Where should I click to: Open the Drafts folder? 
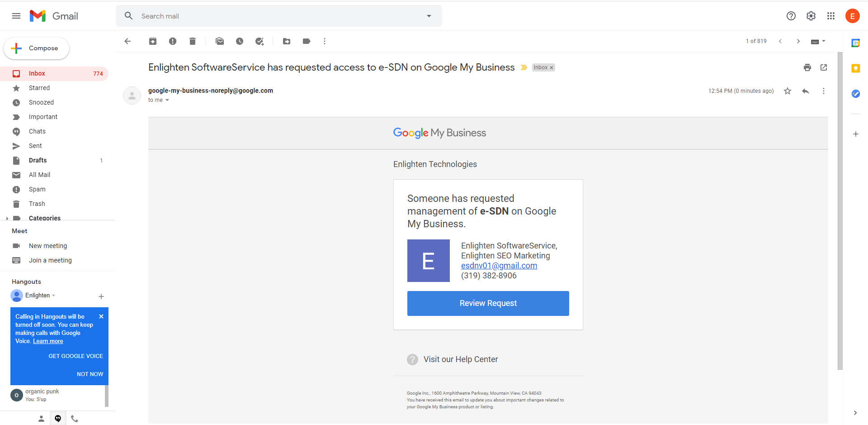pyautogui.click(x=54, y=160)
